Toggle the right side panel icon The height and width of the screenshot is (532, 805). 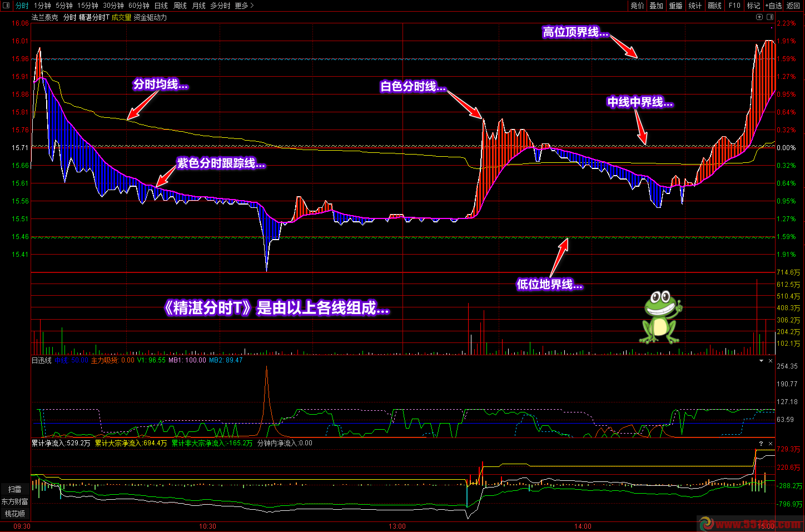[x=770, y=17]
